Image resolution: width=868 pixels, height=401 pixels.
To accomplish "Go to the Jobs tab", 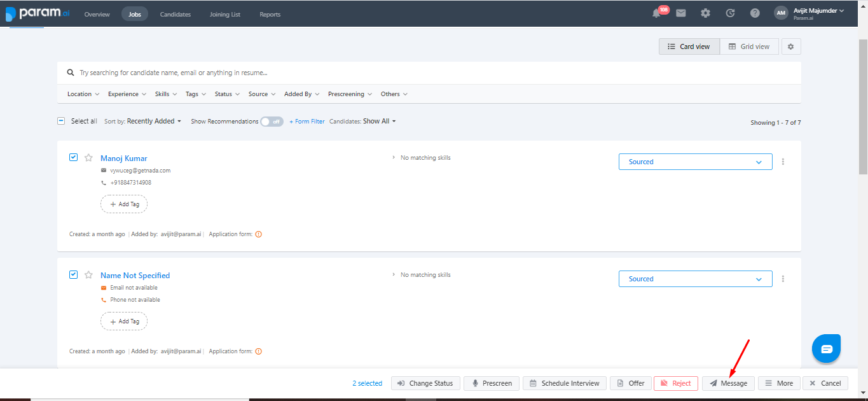I will pyautogui.click(x=135, y=14).
